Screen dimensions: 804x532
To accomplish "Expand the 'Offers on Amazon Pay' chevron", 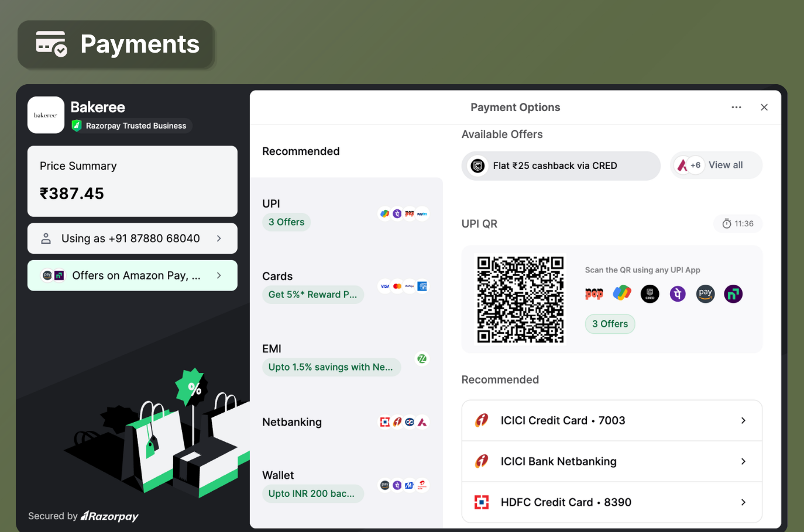I will click(219, 275).
